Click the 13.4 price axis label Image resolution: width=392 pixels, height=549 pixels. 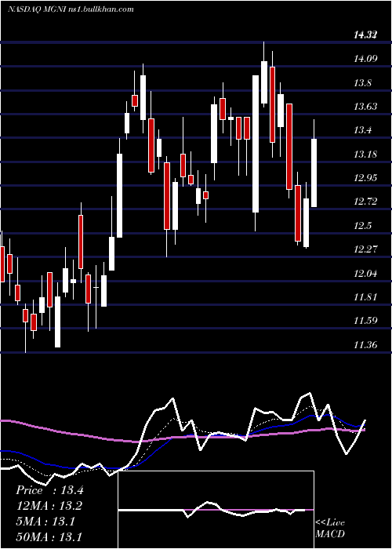pos(362,131)
